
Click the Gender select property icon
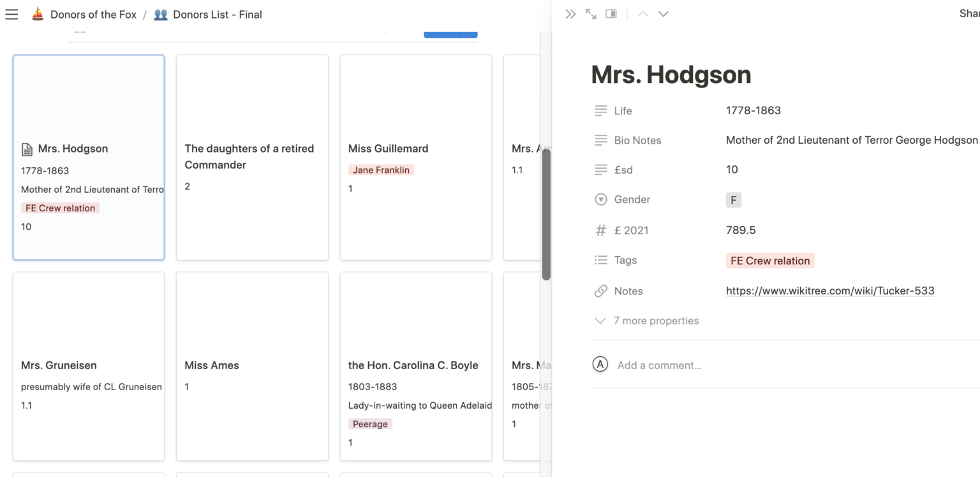[600, 200]
